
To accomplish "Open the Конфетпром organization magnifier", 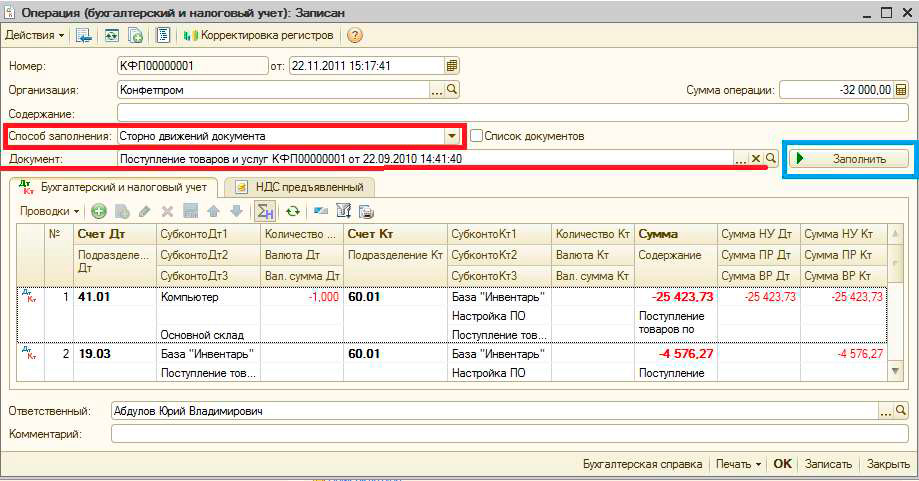I will click(x=452, y=90).
